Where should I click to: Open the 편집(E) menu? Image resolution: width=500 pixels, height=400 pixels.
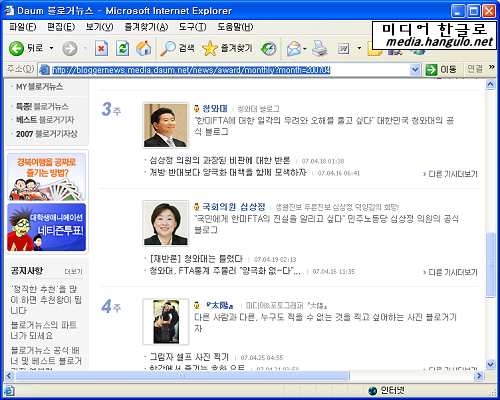click(x=61, y=27)
